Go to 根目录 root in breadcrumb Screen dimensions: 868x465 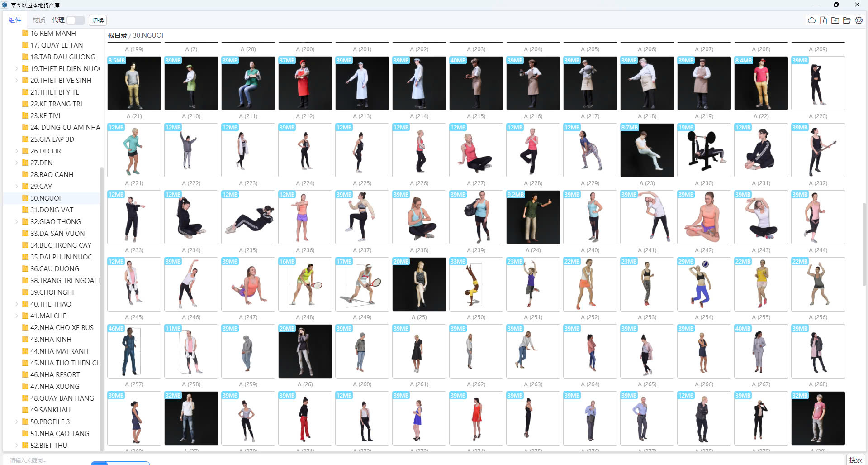pos(117,35)
